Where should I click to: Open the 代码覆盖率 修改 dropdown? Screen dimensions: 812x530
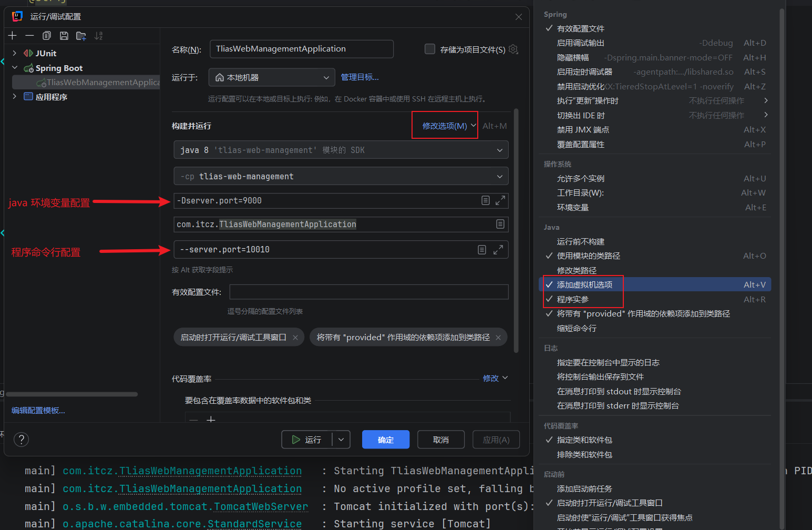(x=495, y=378)
